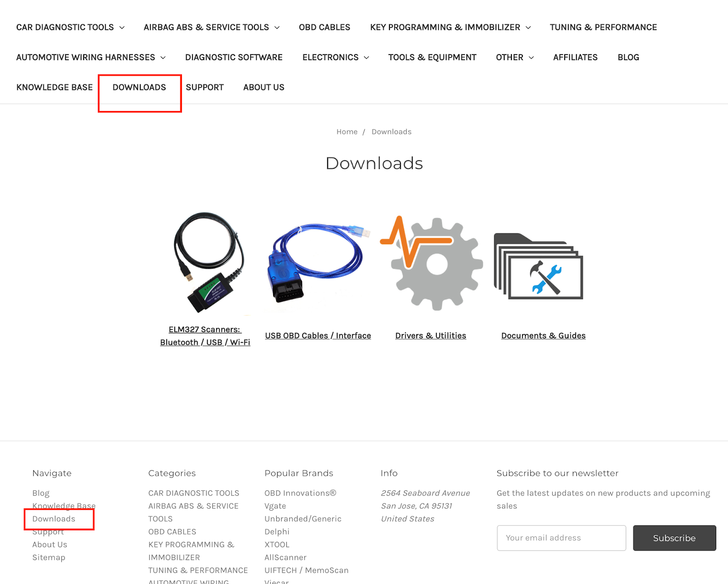Click the Subscribe button

coord(674,538)
